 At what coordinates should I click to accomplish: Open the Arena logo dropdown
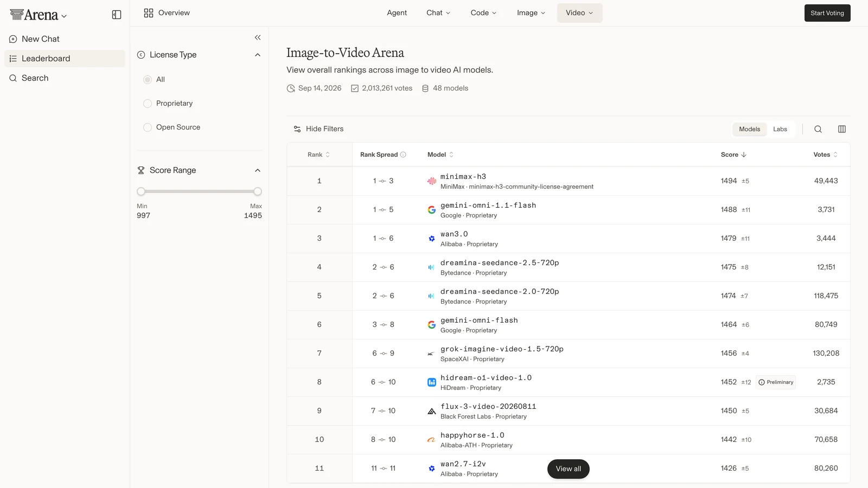point(39,15)
